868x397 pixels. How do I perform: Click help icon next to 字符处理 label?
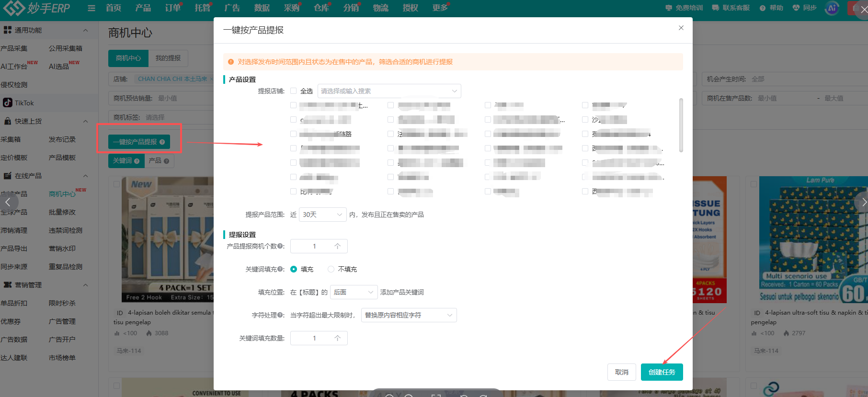coord(280,315)
